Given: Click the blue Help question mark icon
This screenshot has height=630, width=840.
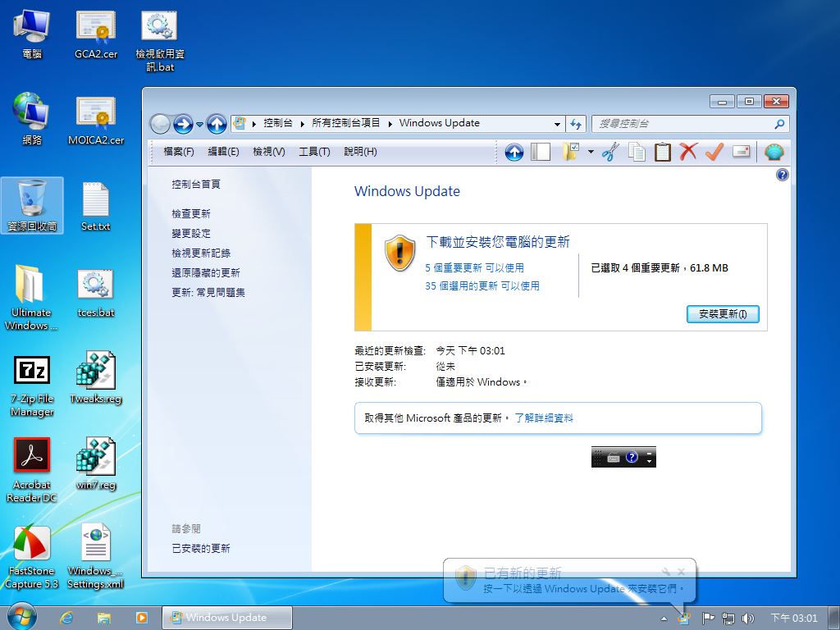Looking at the screenshot, I should click(x=782, y=175).
